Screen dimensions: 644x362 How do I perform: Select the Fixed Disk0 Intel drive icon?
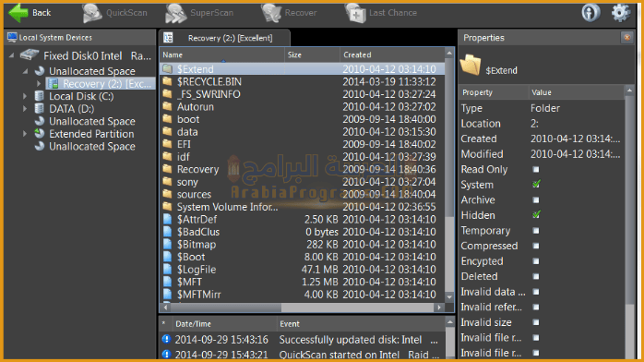tap(30, 54)
